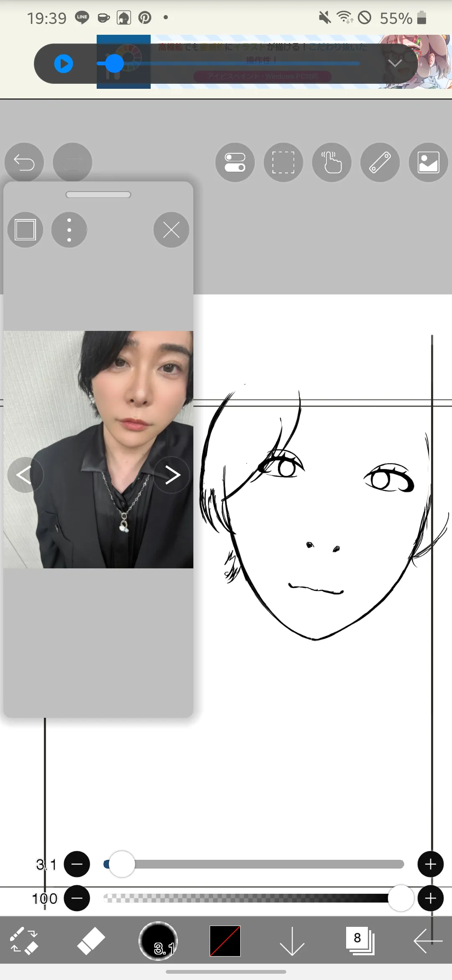Open layers panel showing 8
Image resolution: width=452 pixels, height=980 pixels.
coord(360,941)
